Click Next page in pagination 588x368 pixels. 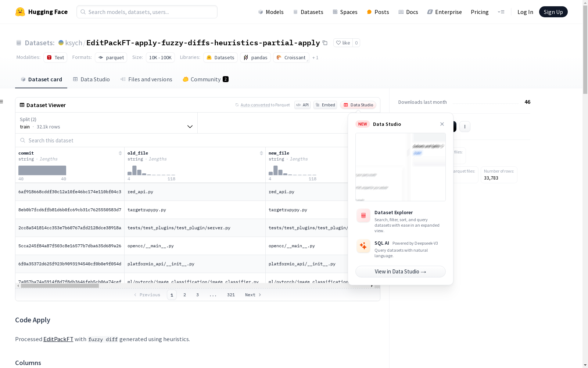point(253,295)
